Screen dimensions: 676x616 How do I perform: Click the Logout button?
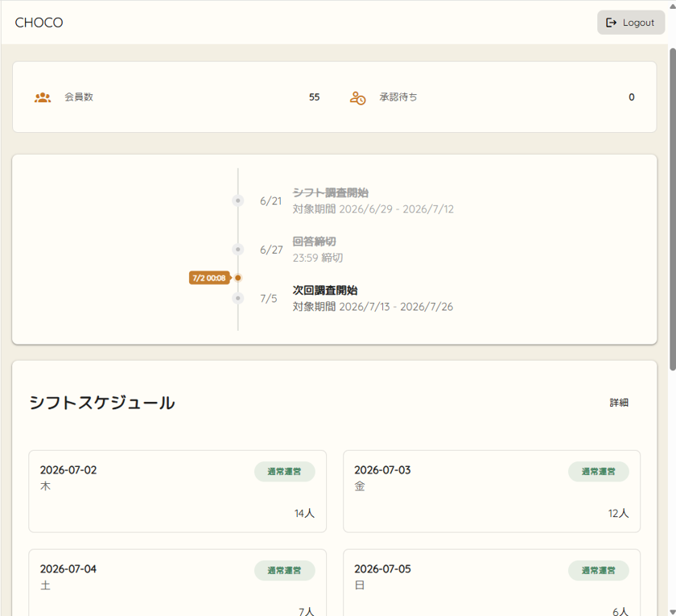[x=631, y=23]
